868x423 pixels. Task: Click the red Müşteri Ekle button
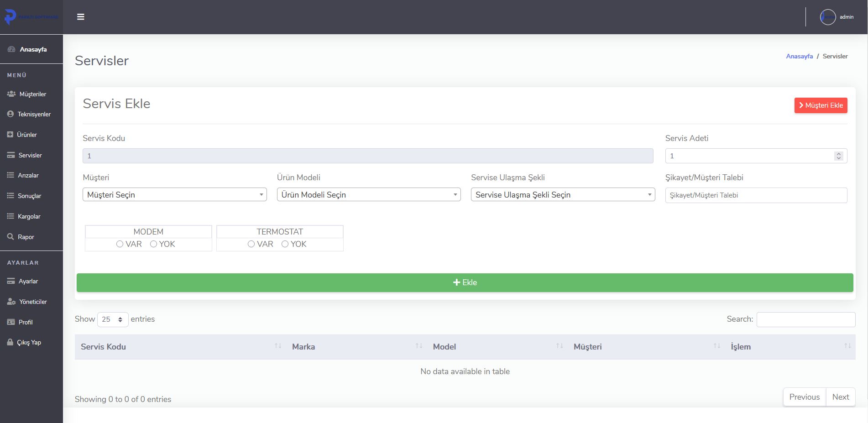tap(821, 105)
